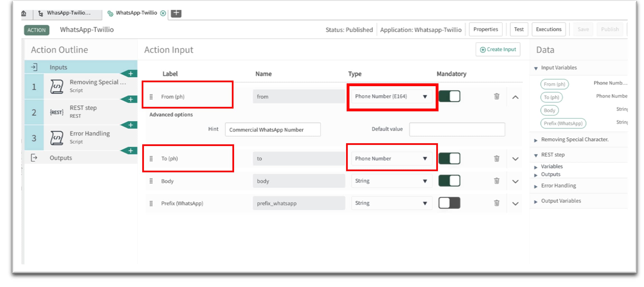The image size is (644, 287).
Task: Click the Outputs arrow icon
Action: tap(34, 158)
